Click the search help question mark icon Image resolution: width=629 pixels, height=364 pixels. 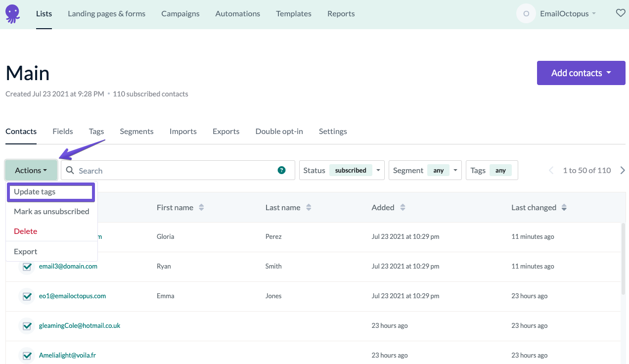(x=281, y=170)
